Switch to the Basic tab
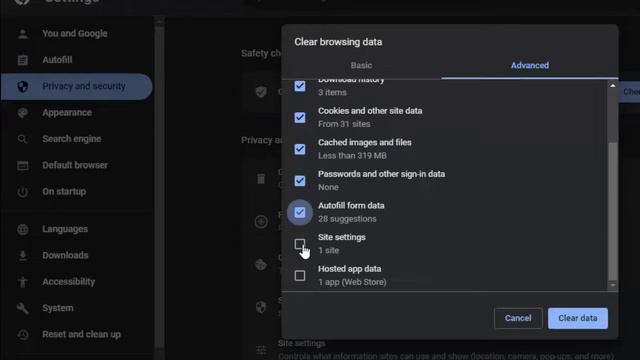Screen dimensions: 640x360 coord(361,66)
